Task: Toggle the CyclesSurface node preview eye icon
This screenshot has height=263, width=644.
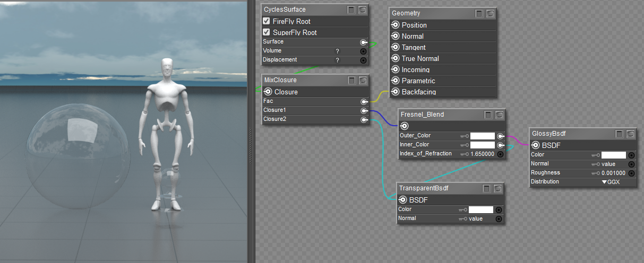Action: coord(363,10)
